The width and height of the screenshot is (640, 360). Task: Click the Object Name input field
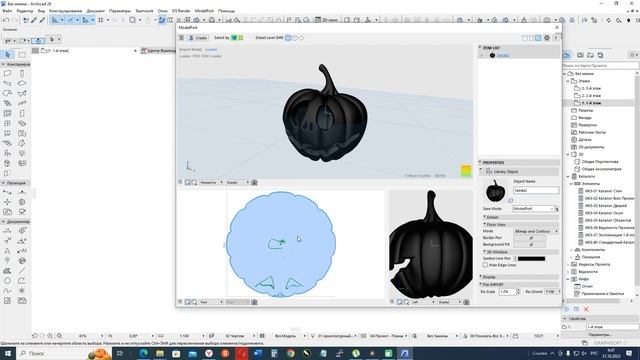[536, 191]
